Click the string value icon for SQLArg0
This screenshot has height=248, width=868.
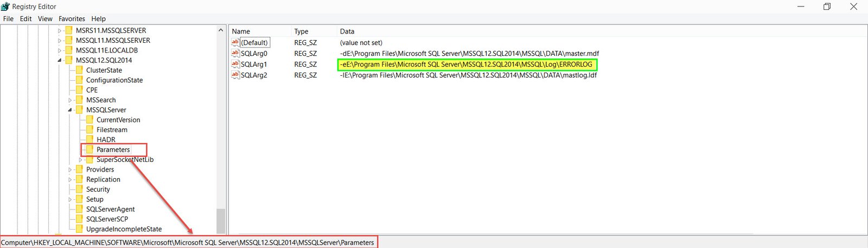[235, 53]
